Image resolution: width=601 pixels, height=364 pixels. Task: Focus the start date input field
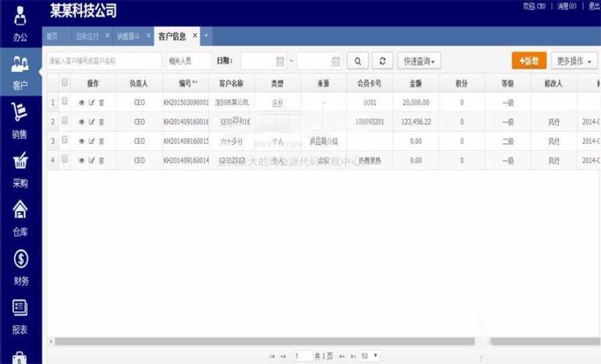pos(263,61)
